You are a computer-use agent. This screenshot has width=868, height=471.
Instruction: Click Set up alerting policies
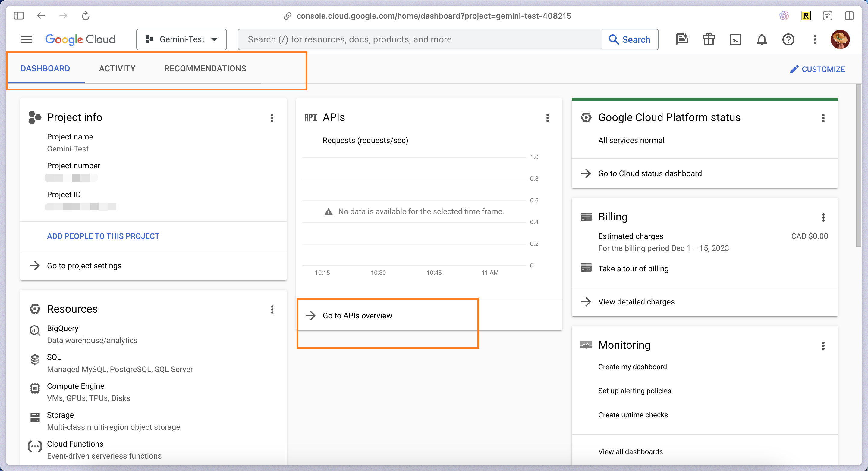click(634, 391)
